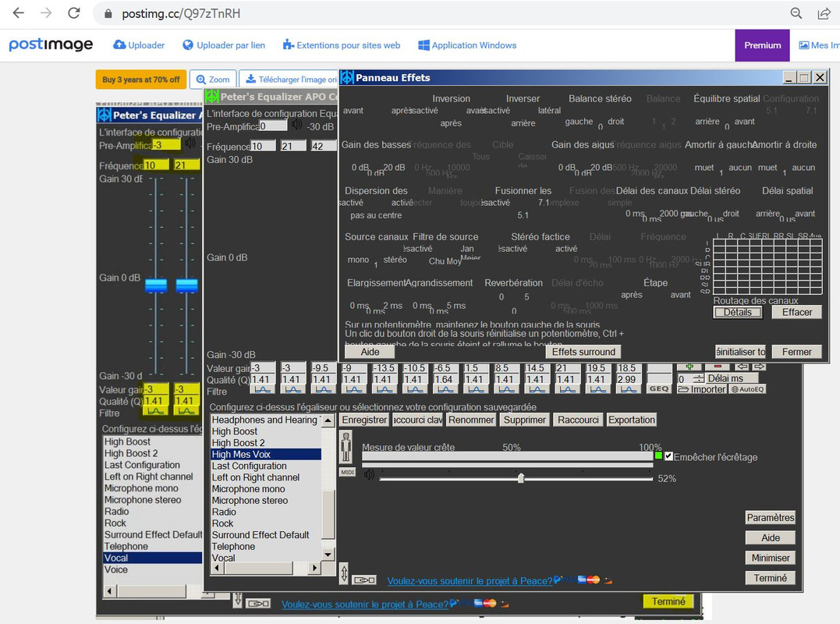Image resolution: width=840 pixels, height=624 pixels.
Task: Click the Zoom button above the image
Action: 213,80
